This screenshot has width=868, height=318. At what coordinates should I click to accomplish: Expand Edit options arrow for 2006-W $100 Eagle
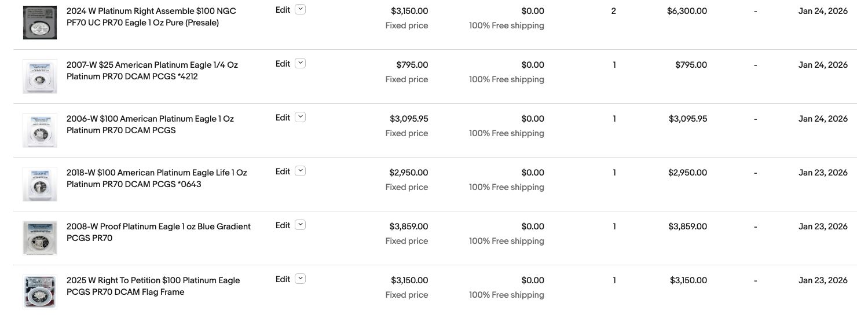(300, 117)
